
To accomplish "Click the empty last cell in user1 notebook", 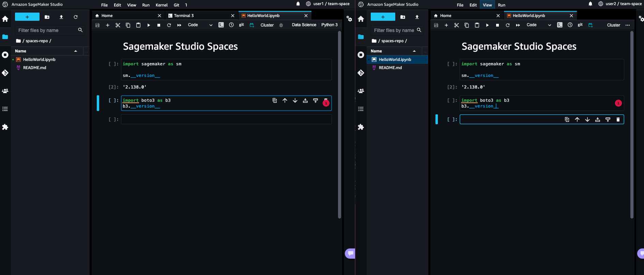I will coord(226,119).
